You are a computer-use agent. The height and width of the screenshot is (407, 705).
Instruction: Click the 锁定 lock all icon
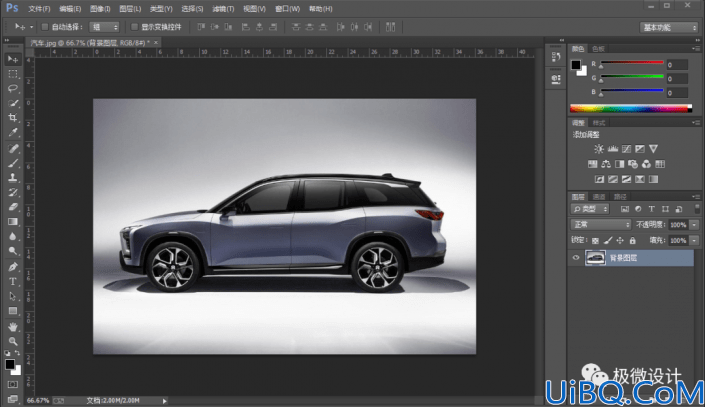(x=633, y=241)
